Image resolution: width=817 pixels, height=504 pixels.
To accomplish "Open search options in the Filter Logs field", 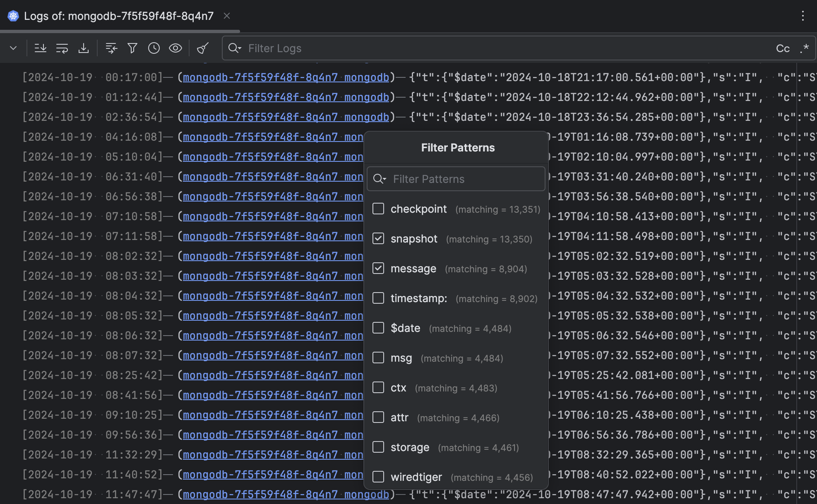I will click(x=235, y=48).
